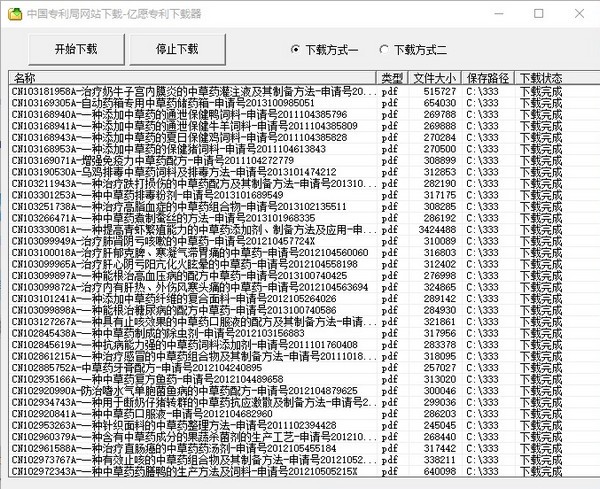
Task: Select row CN103168941A 通泄保健牛羊饲料
Action: click(304, 126)
